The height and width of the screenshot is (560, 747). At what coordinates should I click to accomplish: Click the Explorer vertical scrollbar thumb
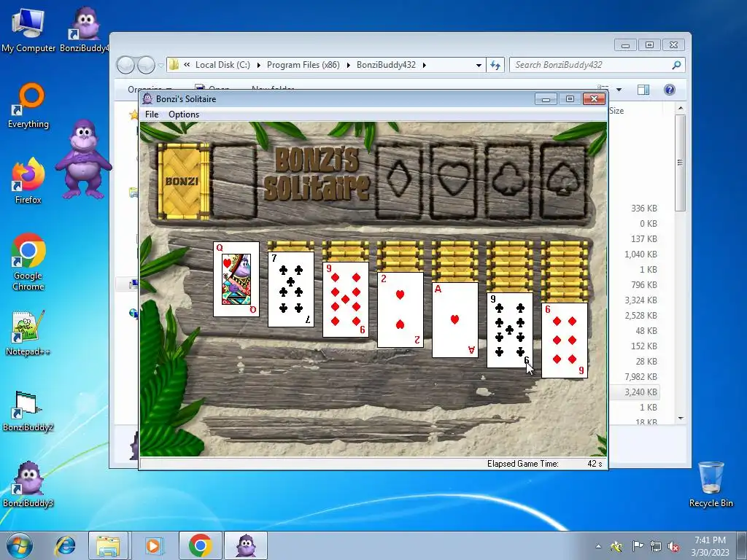pyautogui.click(x=681, y=163)
